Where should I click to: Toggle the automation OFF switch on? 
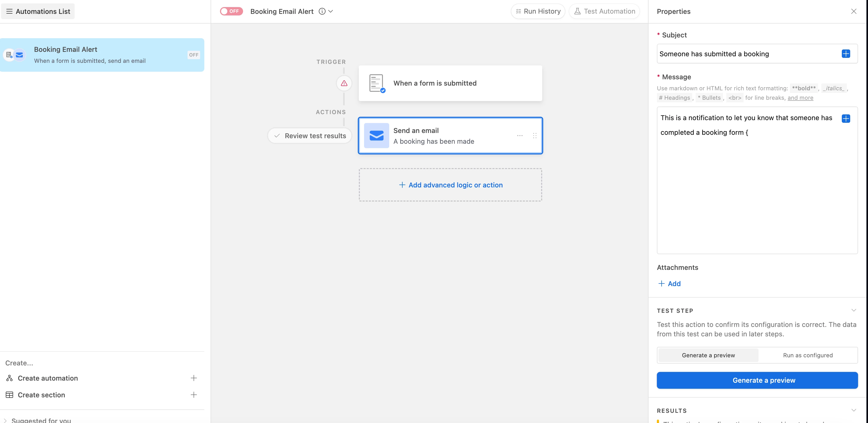point(231,12)
